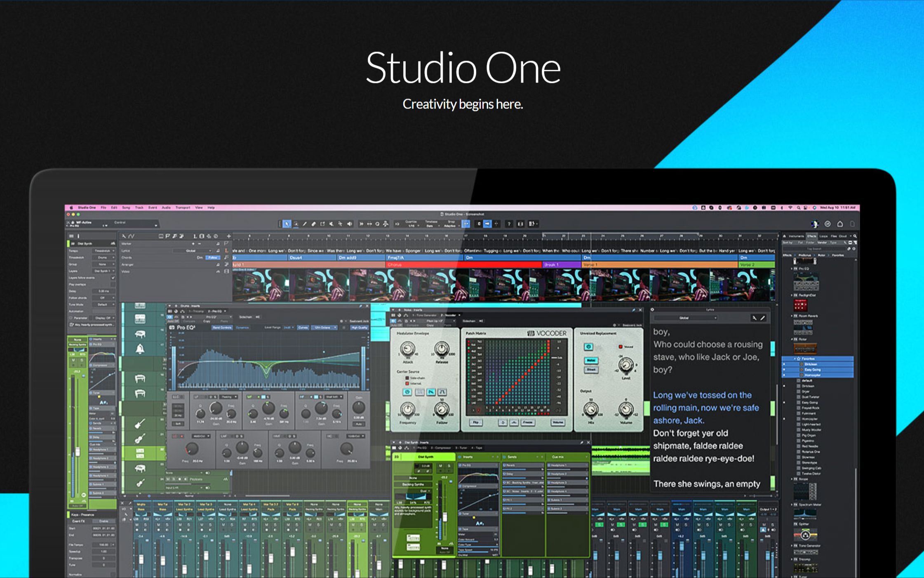924x578 pixels.
Task: Toggle High Quality in Pro EQ
Action: click(359, 328)
